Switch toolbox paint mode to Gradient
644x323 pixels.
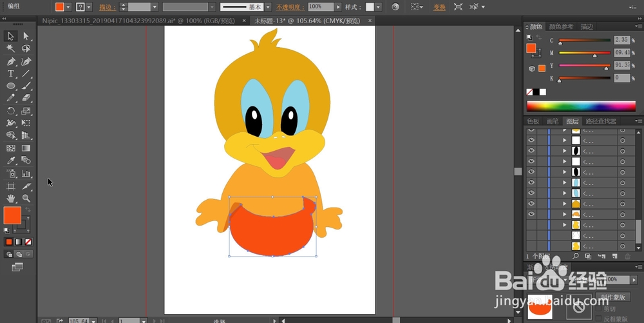pyautogui.click(x=19, y=242)
